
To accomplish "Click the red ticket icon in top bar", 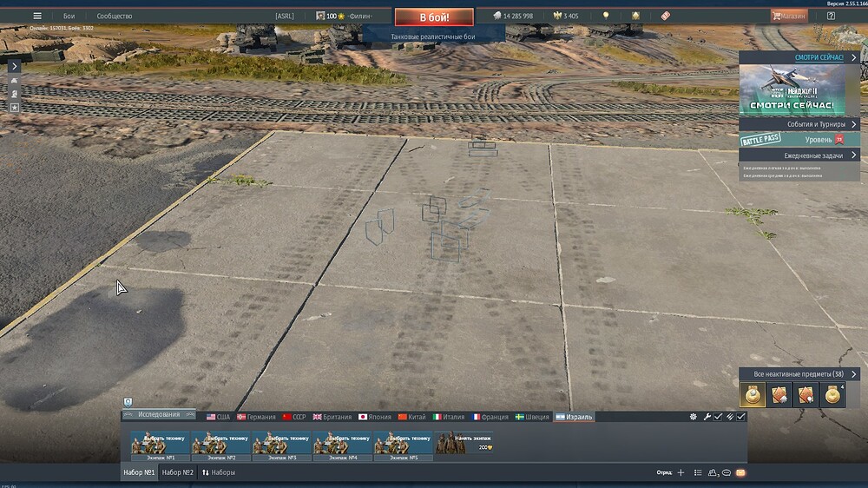I will pyautogui.click(x=666, y=16).
